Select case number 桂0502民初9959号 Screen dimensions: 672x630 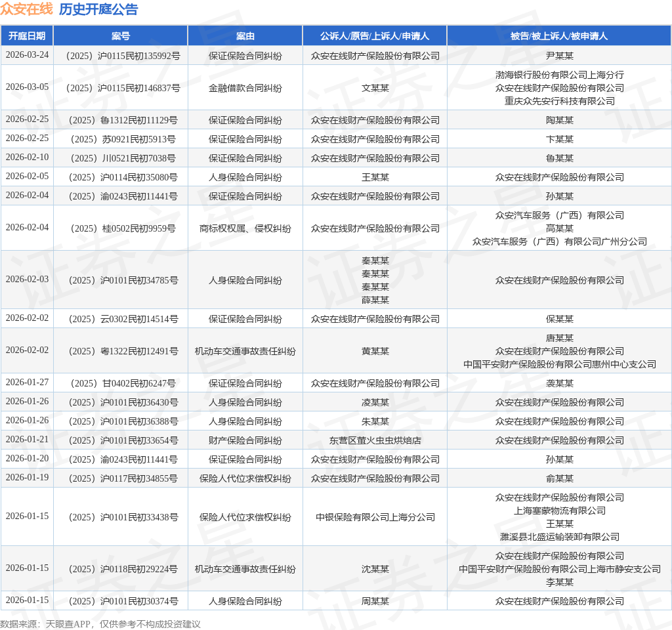coord(123,228)
